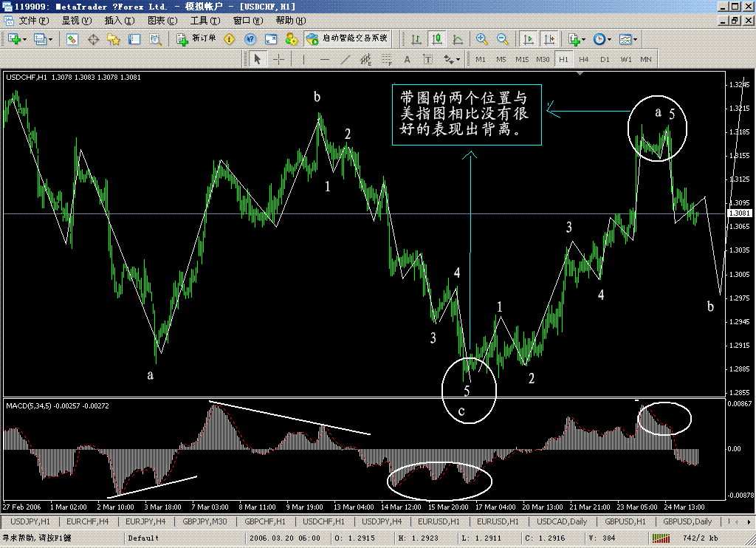The height and width of the screenshot is (548, 756).
Task: Click the yellow alert diamond icon
Action: (x=230, y=40)
